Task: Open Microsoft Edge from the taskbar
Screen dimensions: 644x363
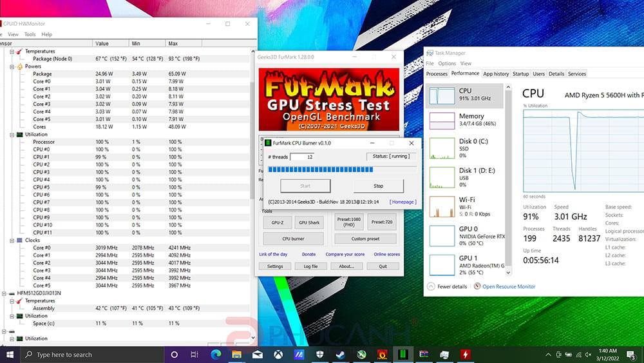Action: [216, 355]
